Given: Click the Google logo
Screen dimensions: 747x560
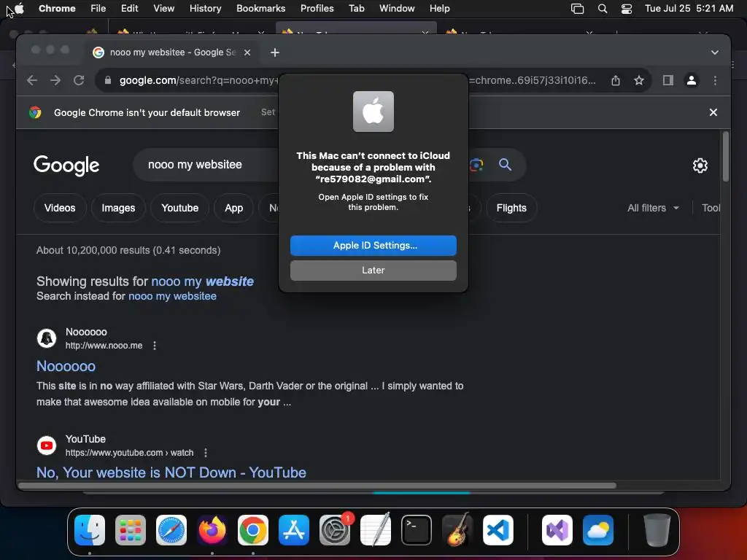Looking at the screenshot, I should 66,166.
